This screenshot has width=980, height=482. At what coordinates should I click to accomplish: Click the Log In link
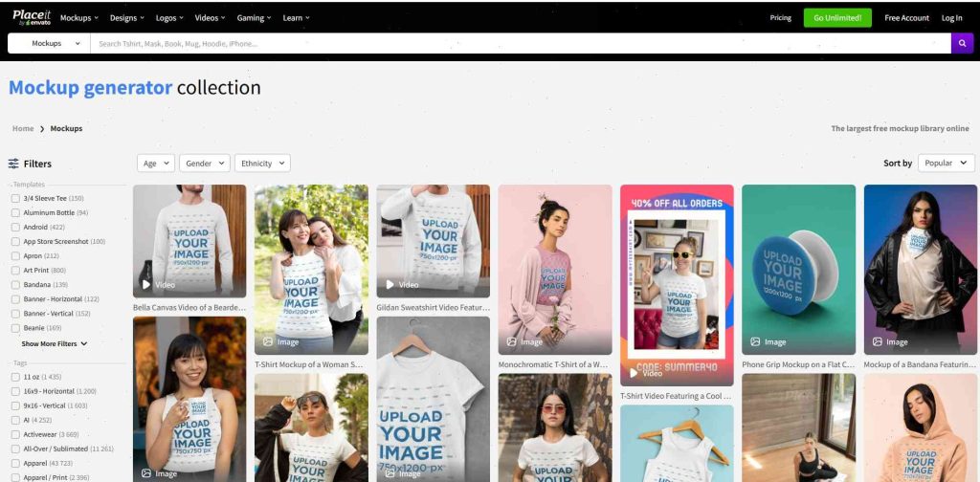pyautogui.click(x=952, y=17)
